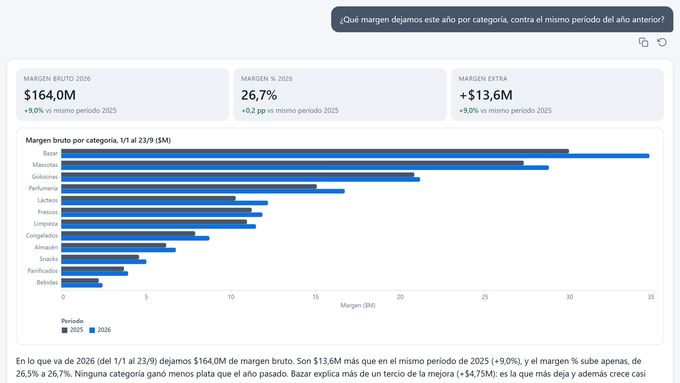Click the summary paragraph starting En lo que va

point(331,367)
